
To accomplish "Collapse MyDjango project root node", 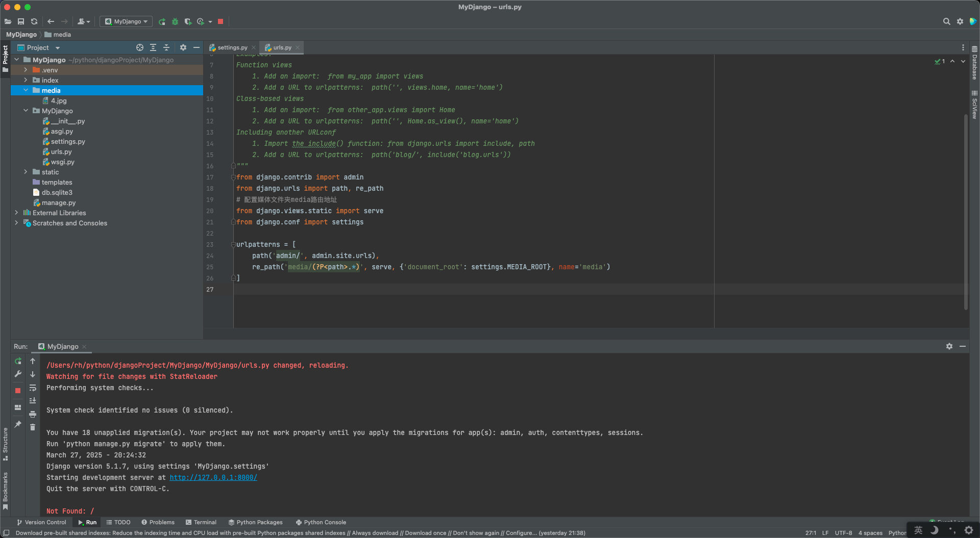I will [x=16, y=60].
